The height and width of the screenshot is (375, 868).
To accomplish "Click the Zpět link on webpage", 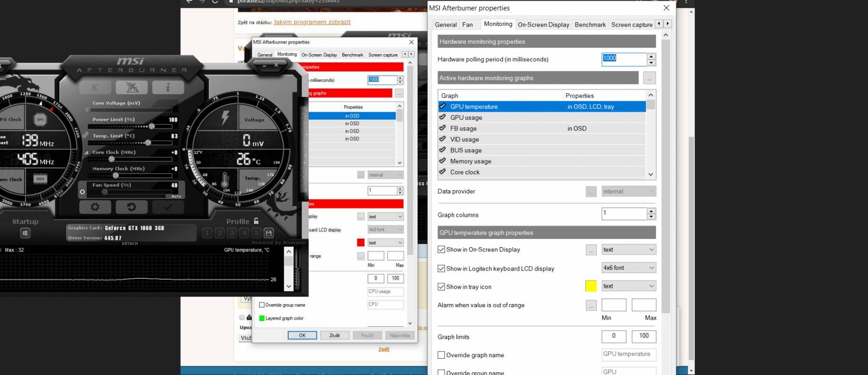I will 384,349.
